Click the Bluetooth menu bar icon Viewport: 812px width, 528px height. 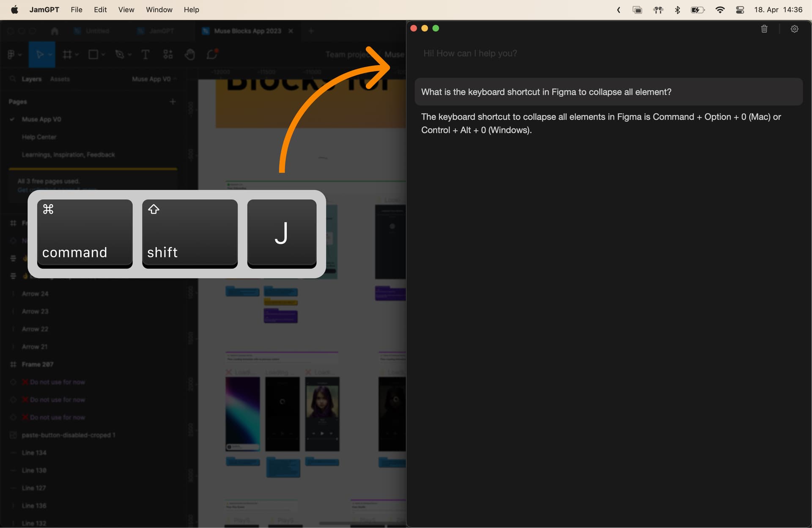(x=677, y=10)
